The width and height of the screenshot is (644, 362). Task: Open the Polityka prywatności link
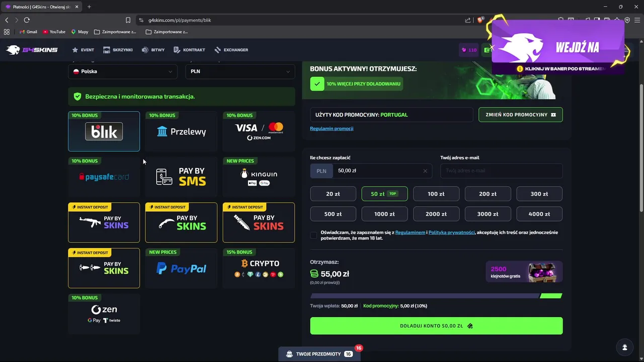(x=452, y=232)
